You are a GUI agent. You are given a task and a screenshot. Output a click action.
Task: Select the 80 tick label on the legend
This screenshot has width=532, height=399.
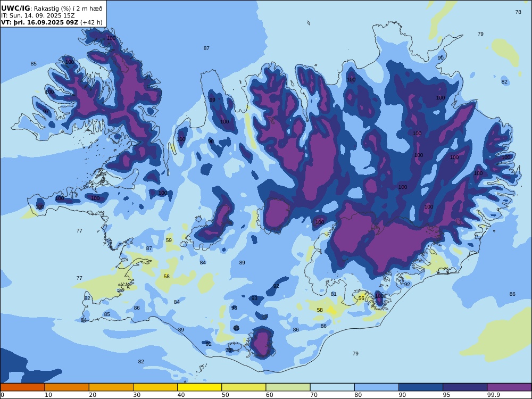[358, 395]
